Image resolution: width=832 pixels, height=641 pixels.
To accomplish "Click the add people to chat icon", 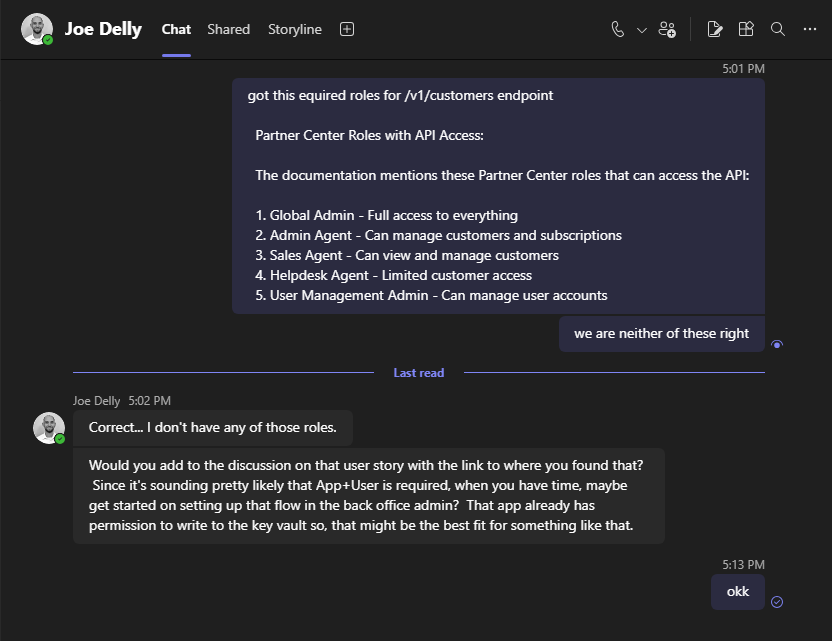I will 668,29.
